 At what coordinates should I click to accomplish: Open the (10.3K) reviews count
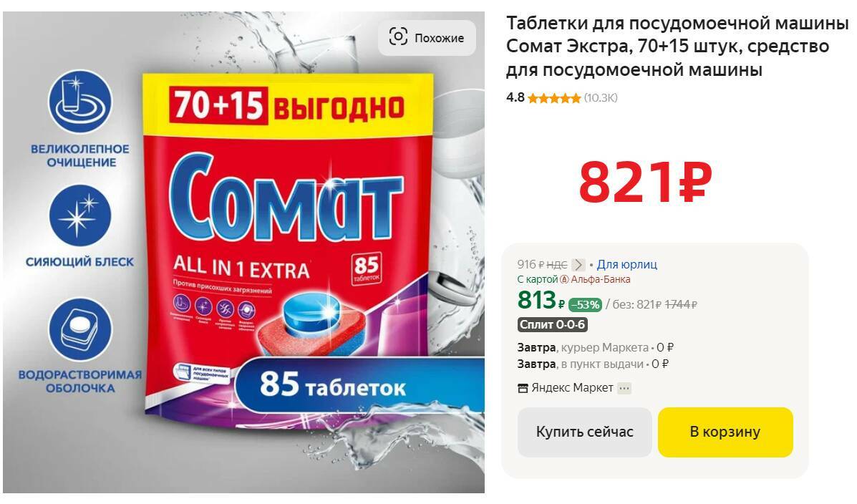601,98
